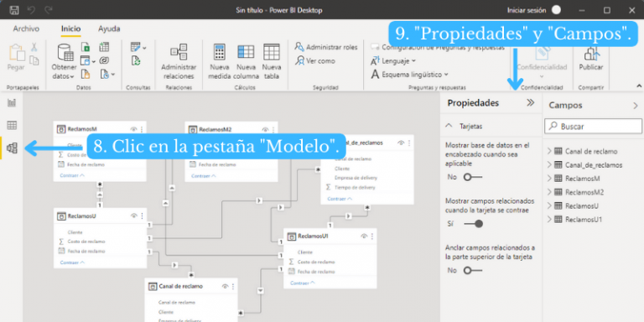Click more options on ReclamosU table
Image resolution: width=644 pixels, height=322 pixels.
tap(142, 216)
